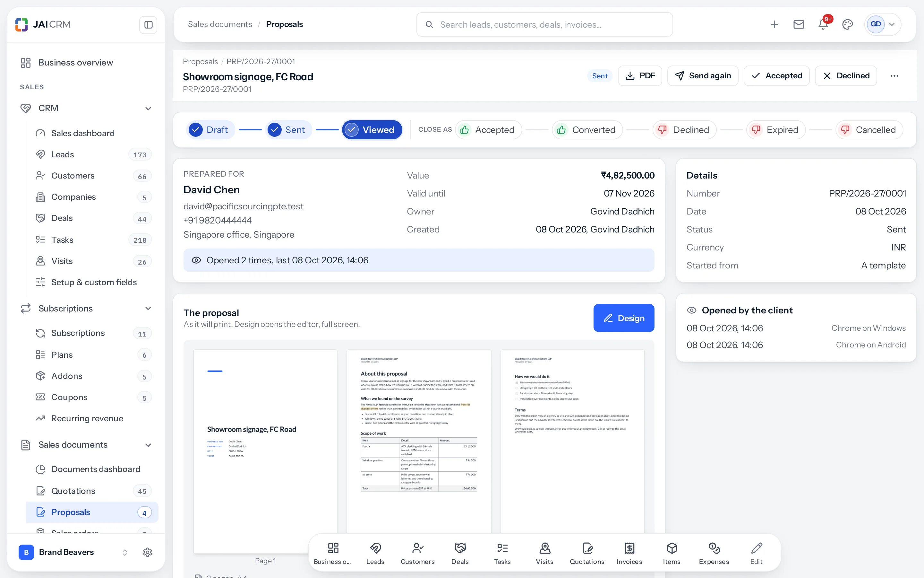Open Setup & custom fields
Viewport: 924px width, 578px height.
(x=92, y=282)
